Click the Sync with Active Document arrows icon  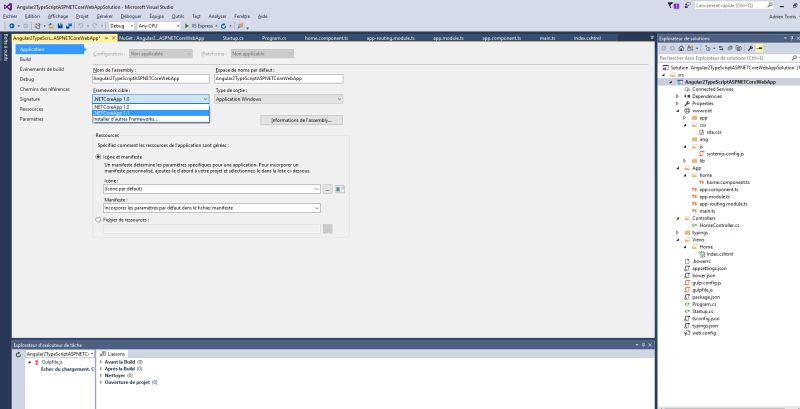[721, 48]
